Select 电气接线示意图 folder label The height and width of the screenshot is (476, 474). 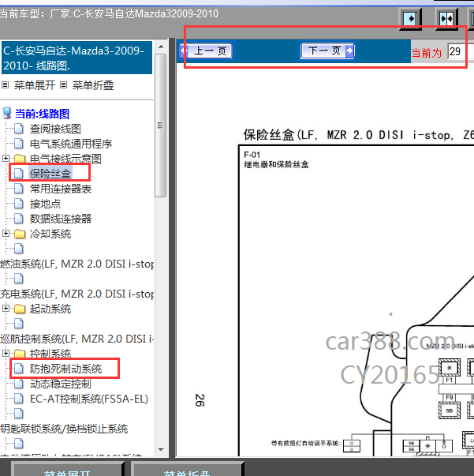[x=65, y=159]
